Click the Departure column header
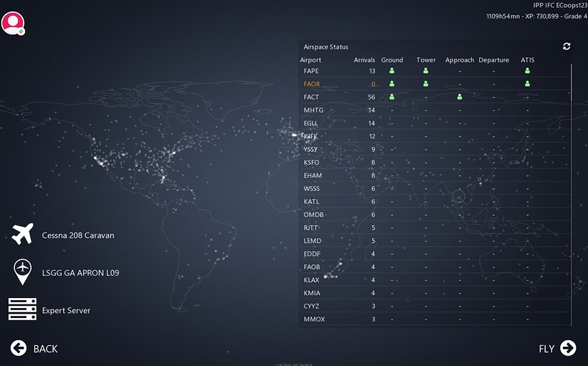Image resolution: width=588 pixels, height=366 pixels. coord(494,60)
